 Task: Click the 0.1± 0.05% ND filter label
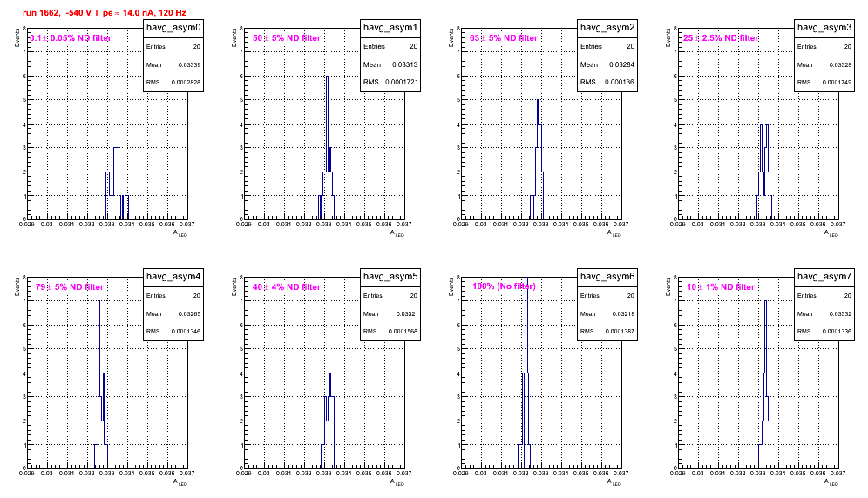pos(71,38)
